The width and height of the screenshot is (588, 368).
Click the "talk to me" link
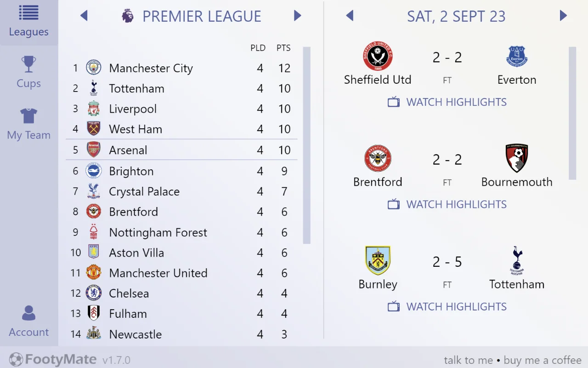point(468,360)
